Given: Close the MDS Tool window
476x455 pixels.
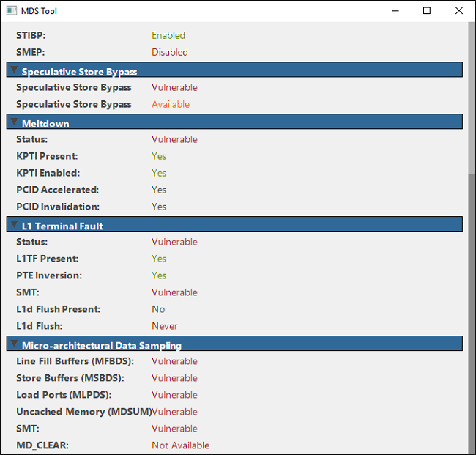Looking at the screenshot, I should pos(459,11).
